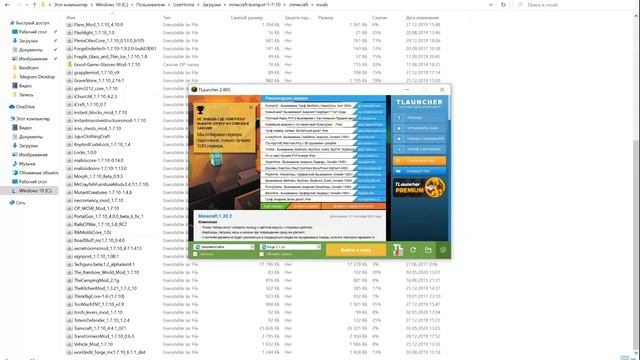Click the refresh icon in TLauncher

tap(413, 250)
